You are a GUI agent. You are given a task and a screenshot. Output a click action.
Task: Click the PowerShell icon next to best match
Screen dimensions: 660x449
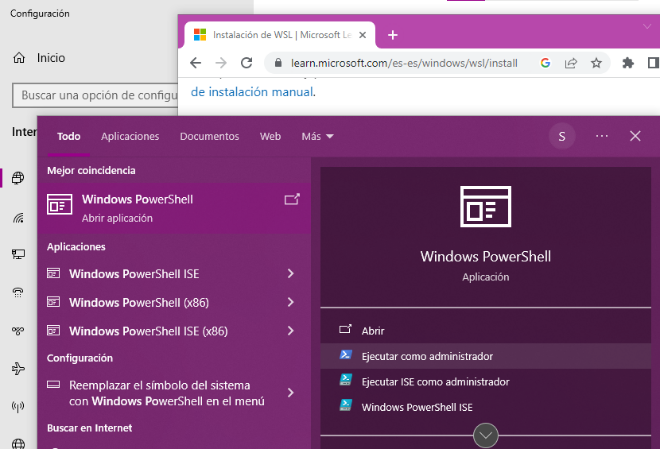coord(59,204)
